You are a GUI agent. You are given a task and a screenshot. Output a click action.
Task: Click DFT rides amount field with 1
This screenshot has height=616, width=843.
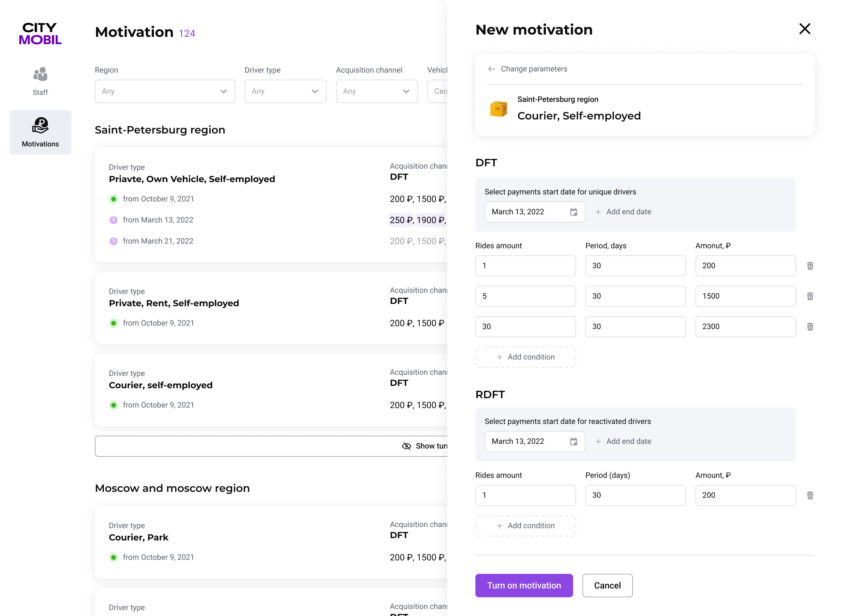pyautogui.click(x=525, y=266)
